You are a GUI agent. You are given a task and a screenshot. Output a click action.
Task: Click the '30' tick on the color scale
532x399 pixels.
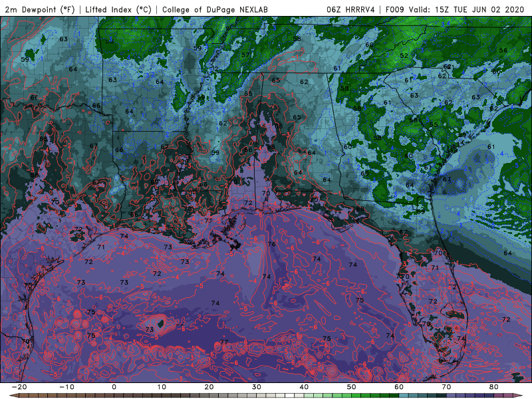click(x=257, y=387)
